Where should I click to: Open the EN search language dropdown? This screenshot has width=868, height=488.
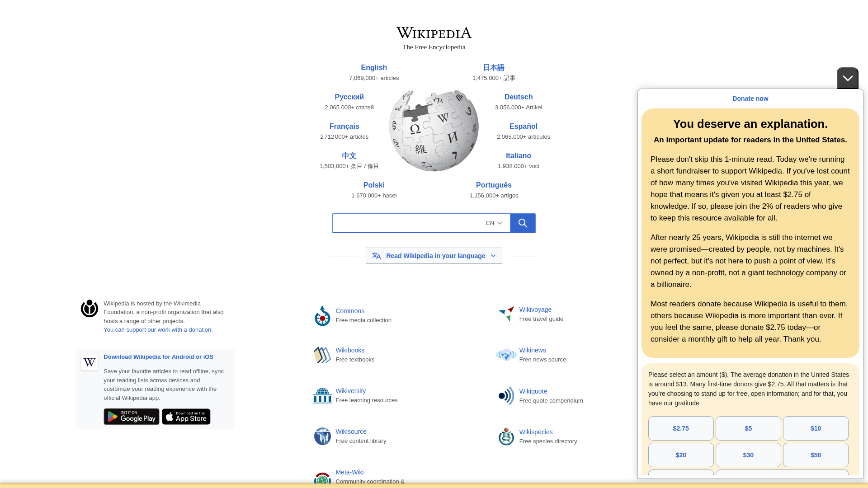click(493, 223)
